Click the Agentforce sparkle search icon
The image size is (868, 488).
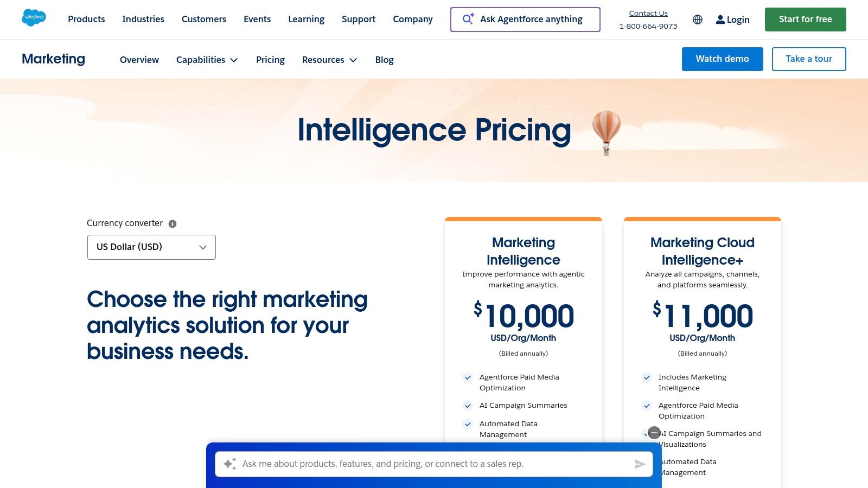(x=467, y=19)
